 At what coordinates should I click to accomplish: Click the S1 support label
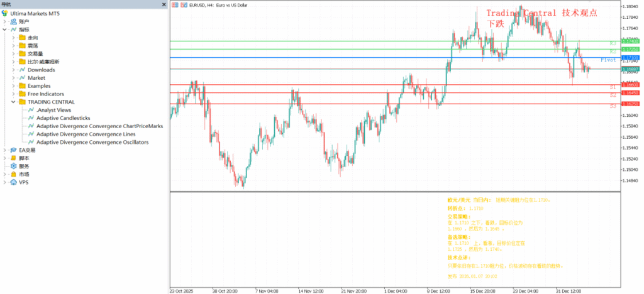613,87
